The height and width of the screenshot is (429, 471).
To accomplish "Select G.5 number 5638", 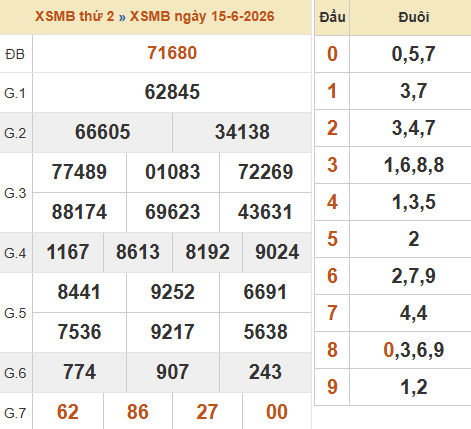I will click(266, 332).
